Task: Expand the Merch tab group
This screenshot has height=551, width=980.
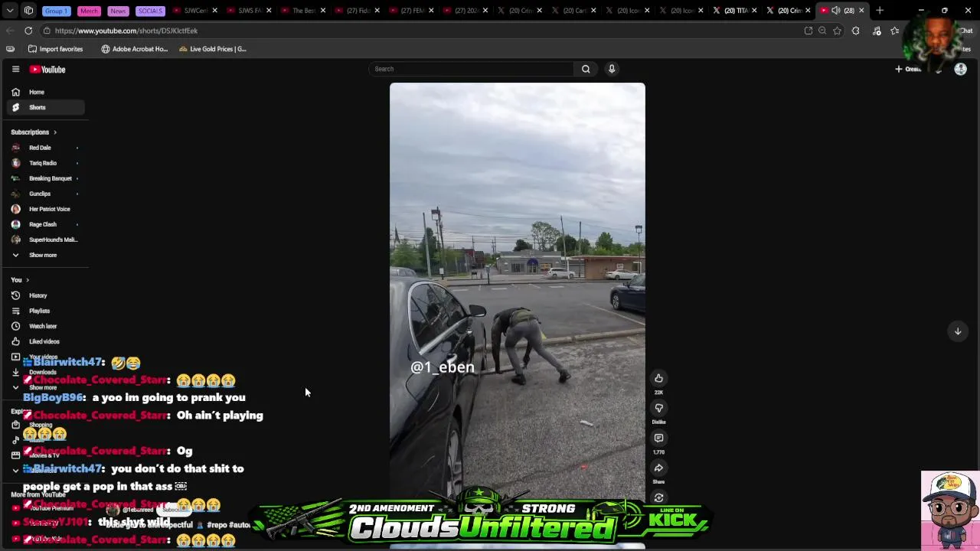Action: 89,11
